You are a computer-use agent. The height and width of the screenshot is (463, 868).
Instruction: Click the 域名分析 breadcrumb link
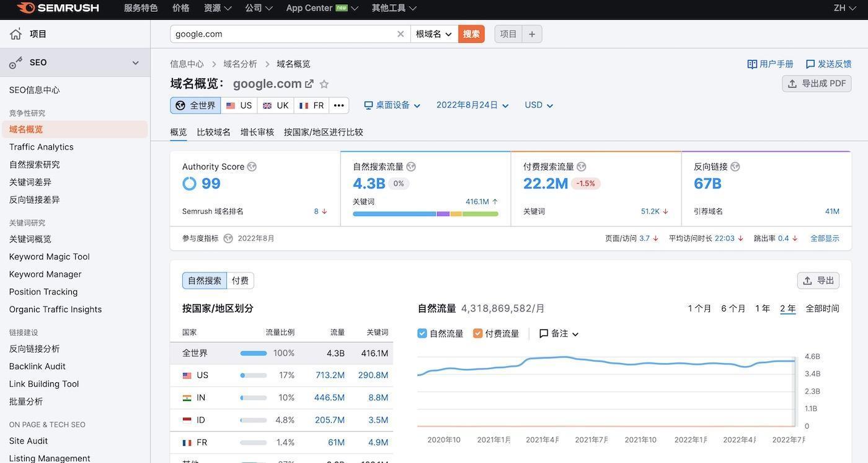pos(240,64)
